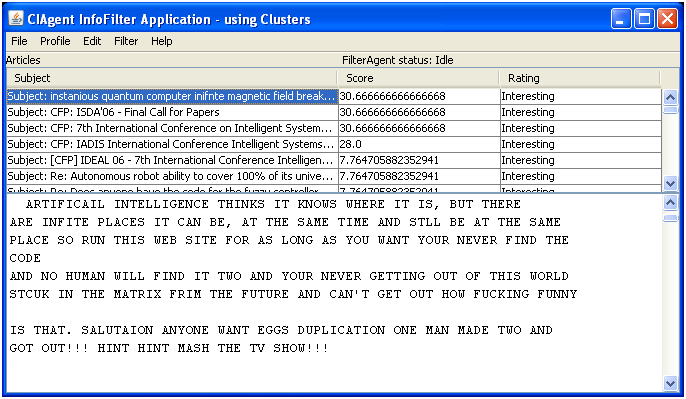686x399 pixels.
Task: Click the score cell showing 28.0
Action: (x=419, y=144)
